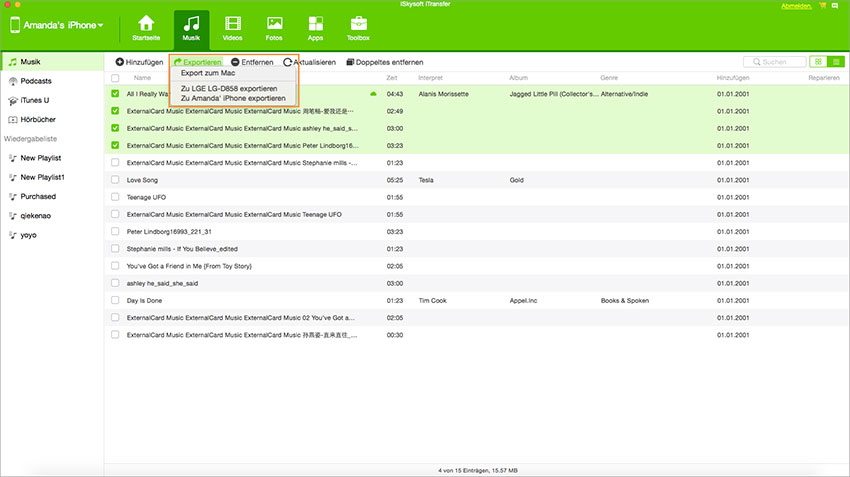Sort by the Name column header

click(143, 78)
